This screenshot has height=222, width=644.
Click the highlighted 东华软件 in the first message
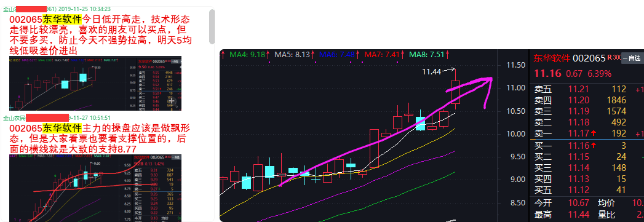pos(62,19)
